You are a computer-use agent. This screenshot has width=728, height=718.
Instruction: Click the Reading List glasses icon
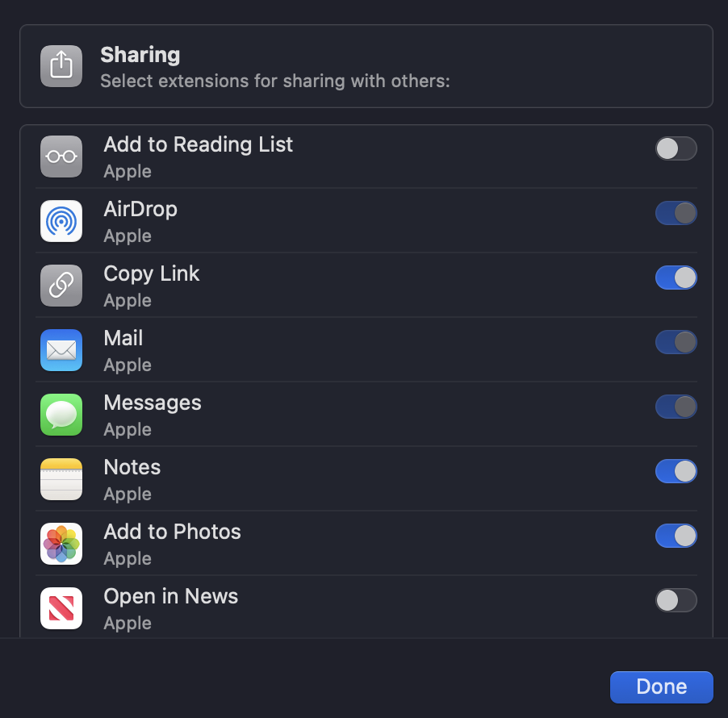coord(61,157)
